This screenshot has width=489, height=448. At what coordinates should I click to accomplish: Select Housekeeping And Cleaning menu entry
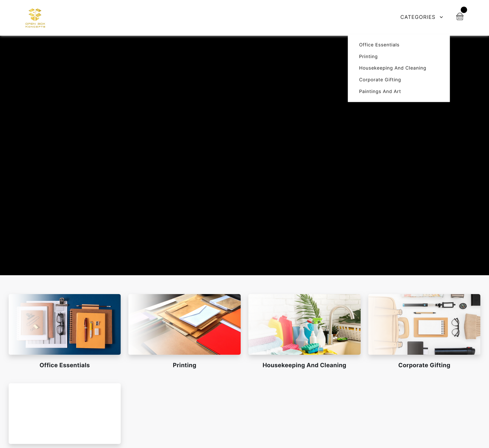point(392,68)
